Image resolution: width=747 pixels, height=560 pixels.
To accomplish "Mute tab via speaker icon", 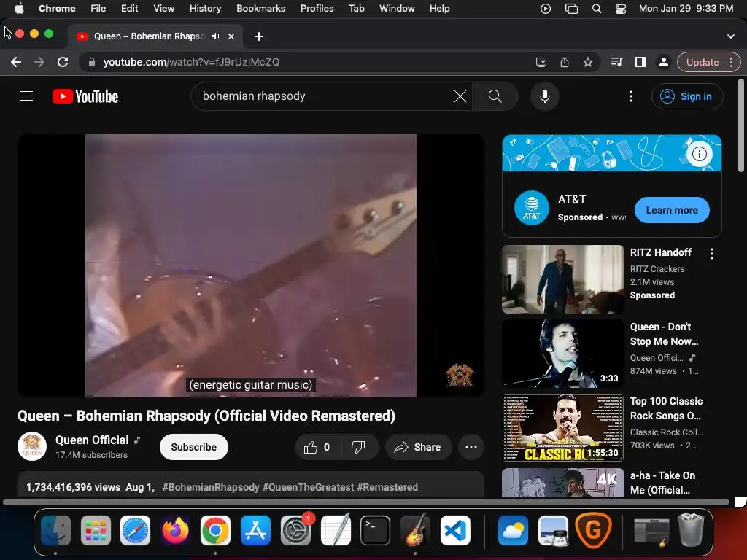I will click(x=216, y=36).
